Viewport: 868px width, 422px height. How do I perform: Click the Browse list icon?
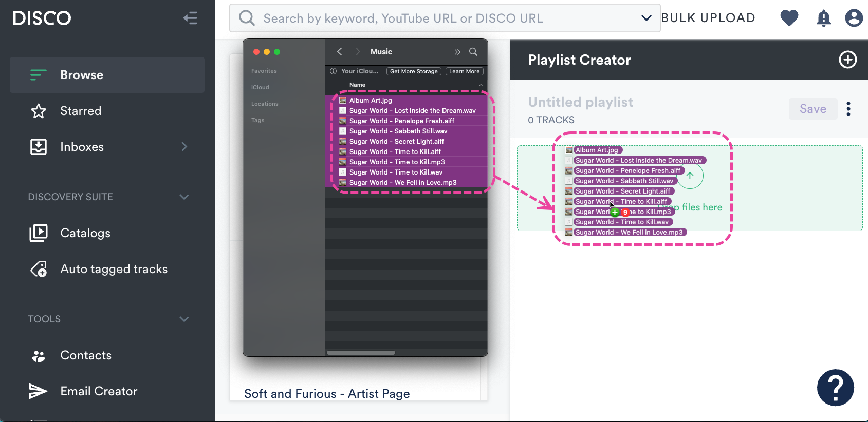coord(39,75)
